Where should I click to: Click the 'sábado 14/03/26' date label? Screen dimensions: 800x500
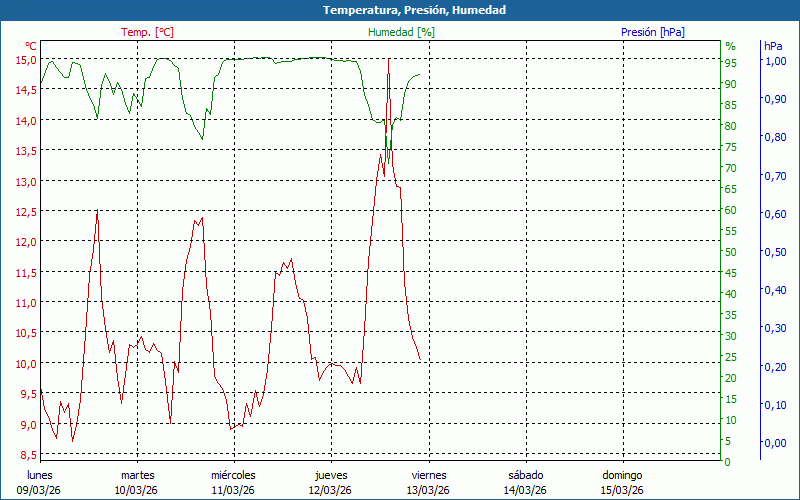click(x=525, y=482)
